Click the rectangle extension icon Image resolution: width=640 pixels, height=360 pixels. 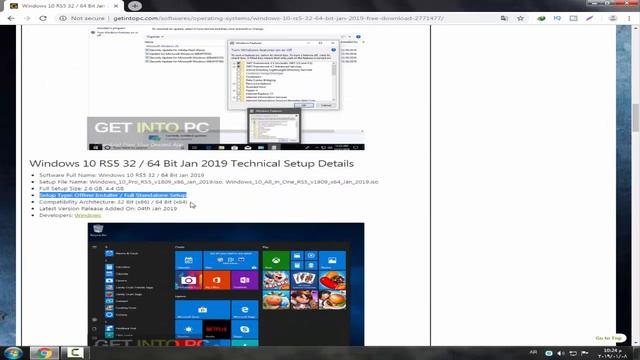(573, 18)
